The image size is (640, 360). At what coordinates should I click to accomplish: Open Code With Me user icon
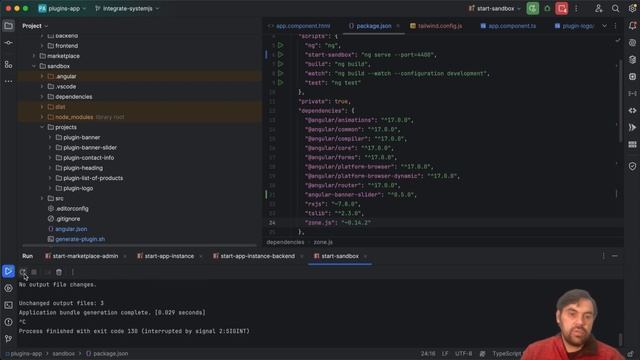click(598, 9)
